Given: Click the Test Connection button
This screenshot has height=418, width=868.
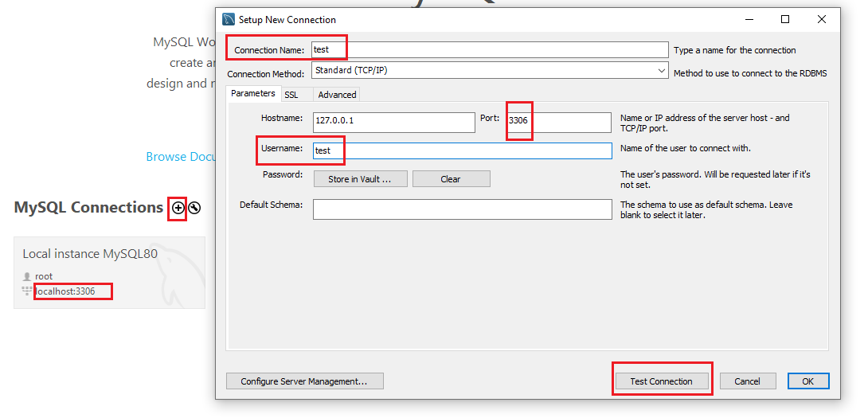Looking at the screenshot, I should [662, 381].
